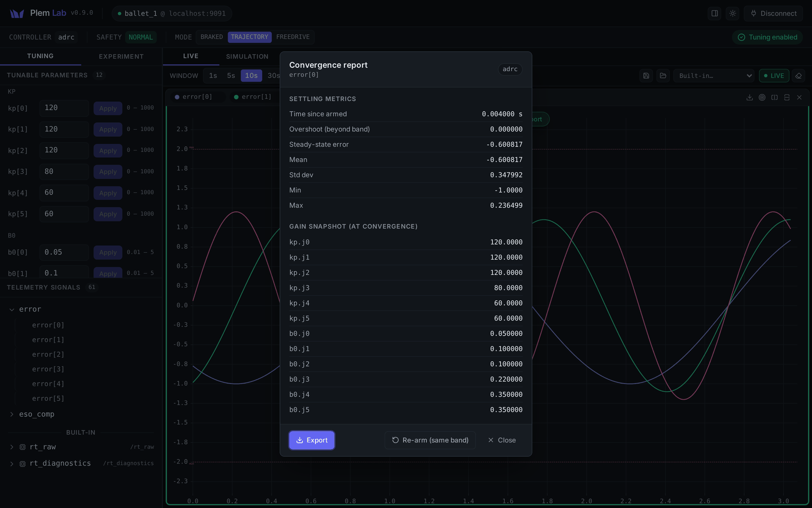Image resolution: width=812 pixels, height=508 pixels.
Task: Set the window to 1s
Action: click(213, 76)
